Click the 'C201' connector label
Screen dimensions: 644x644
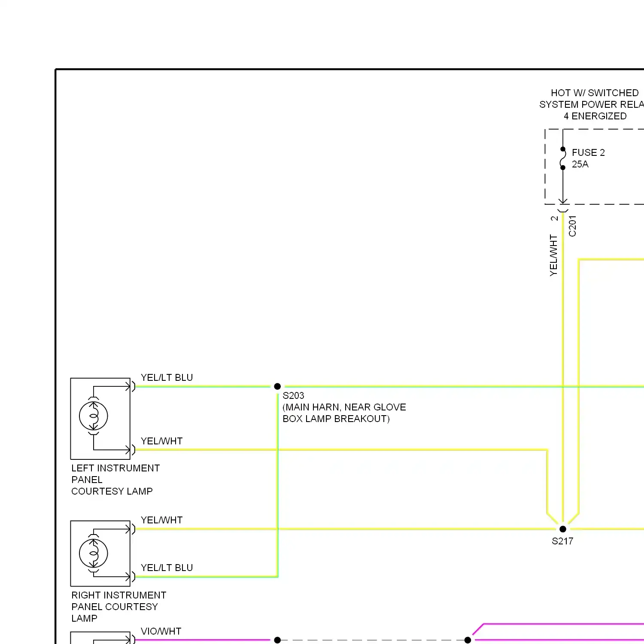(x=572, y=226)
